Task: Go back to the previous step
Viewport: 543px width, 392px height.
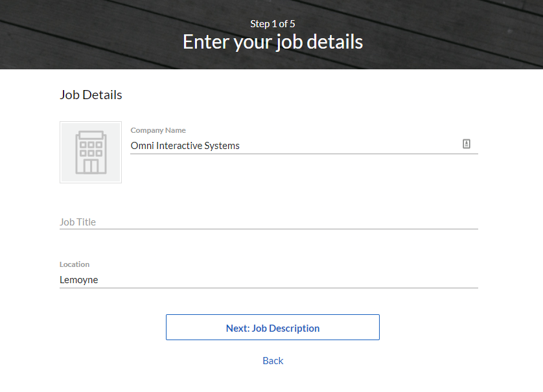Action: 272,361
